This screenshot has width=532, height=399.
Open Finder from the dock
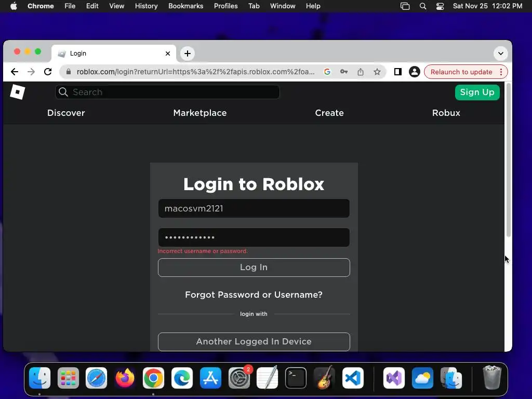(39, 378)
